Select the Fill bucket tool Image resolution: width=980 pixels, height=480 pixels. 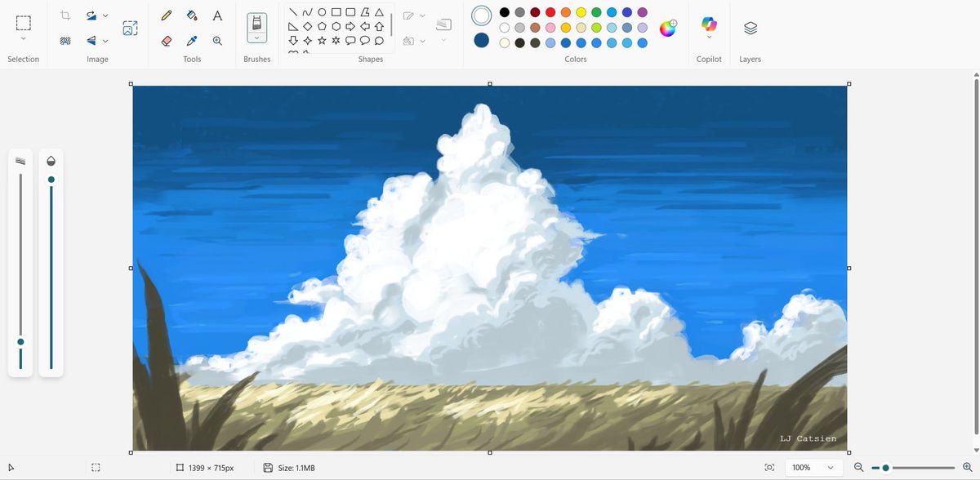pos(192,15)
